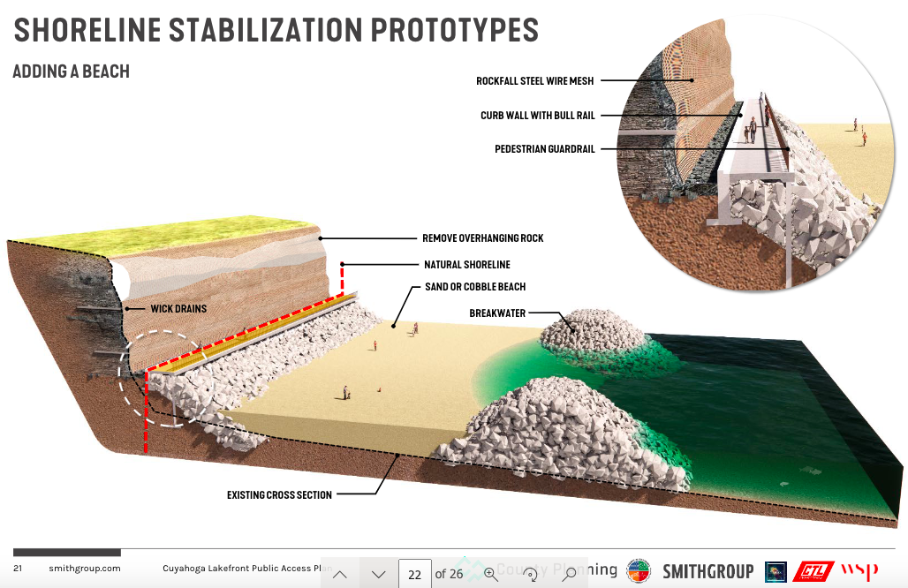
Task: Go to previous page with up arrow
Action: pyautogui.click(x=340, y=574)
